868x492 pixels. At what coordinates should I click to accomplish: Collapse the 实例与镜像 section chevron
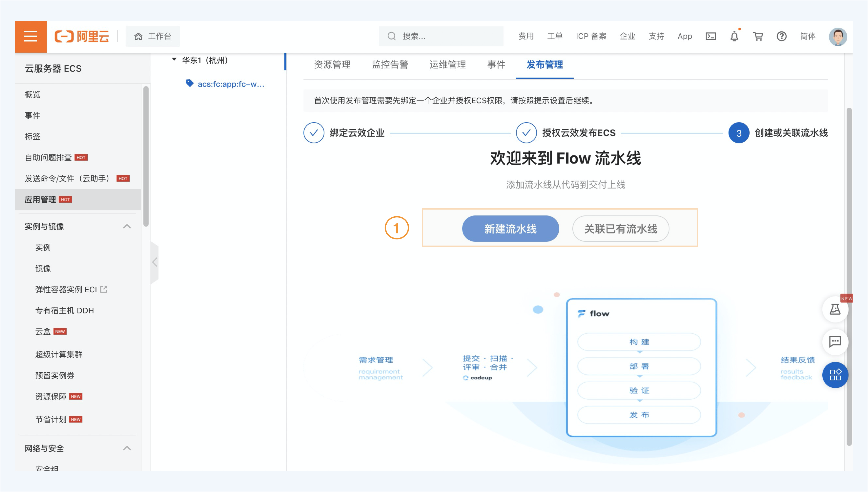point(127,226)
